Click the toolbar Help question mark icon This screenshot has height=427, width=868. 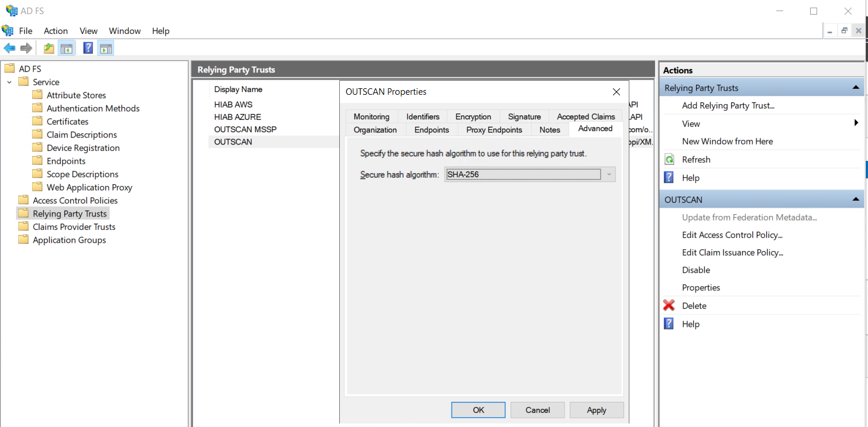(x=88, y=49)
